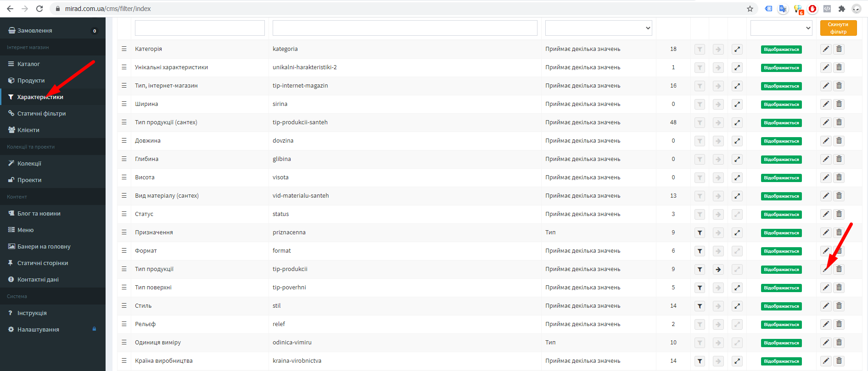868x371 pixels.
Task: Open Замовлення in the sidebar
Action: [x=53, y=31]
